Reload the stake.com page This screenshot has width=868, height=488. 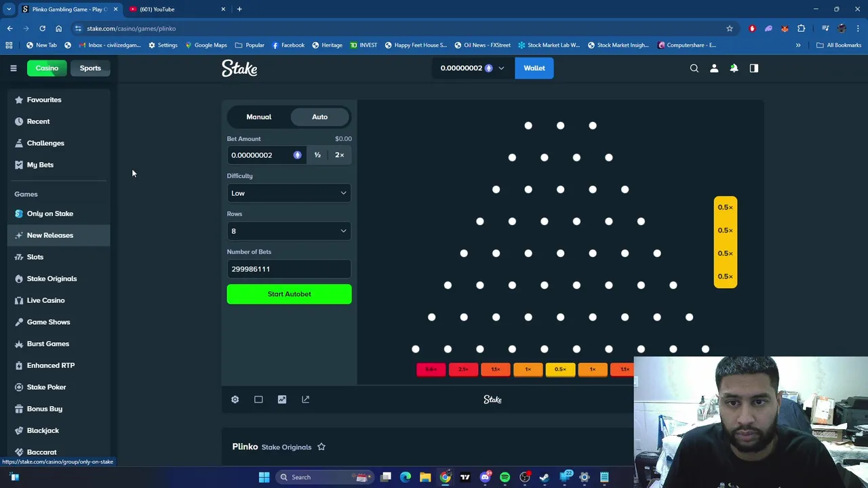pyautogui.click(x=42, y=28)
